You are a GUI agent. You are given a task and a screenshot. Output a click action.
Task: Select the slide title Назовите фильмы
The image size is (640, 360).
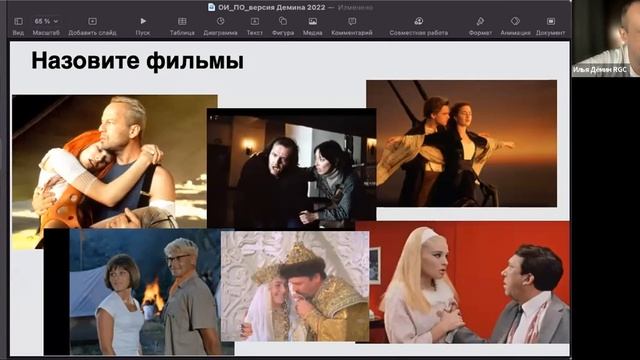click(138, 60)
